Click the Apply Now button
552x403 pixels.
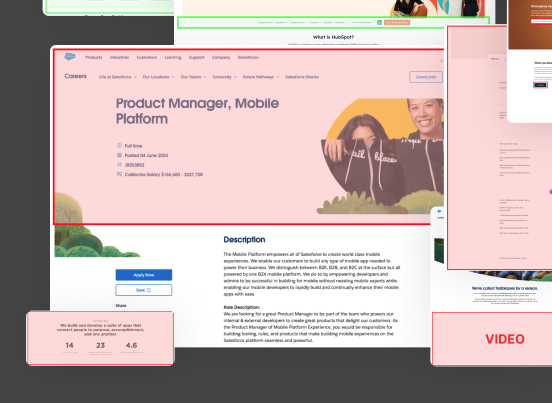144,275
